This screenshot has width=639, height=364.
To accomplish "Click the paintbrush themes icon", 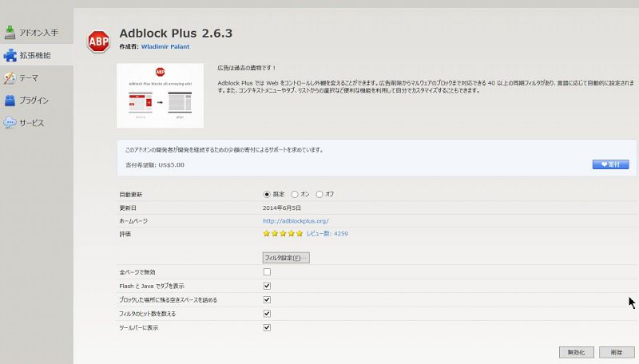I will click(10, 77).
